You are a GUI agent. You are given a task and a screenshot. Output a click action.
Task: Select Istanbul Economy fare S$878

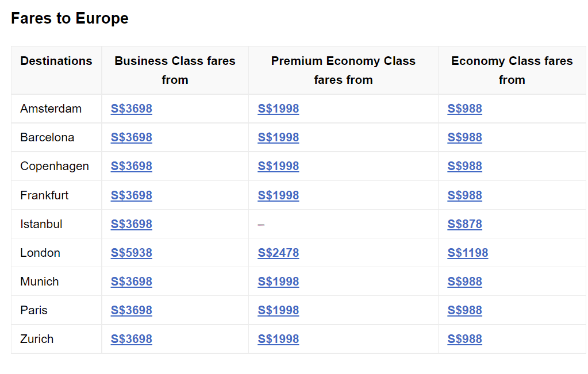[464, 224]
